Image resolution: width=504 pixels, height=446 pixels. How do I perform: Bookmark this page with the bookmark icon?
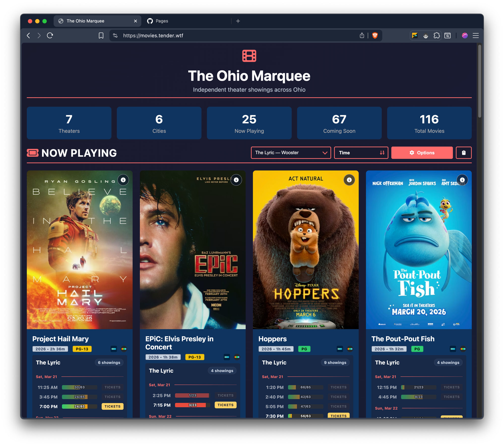click(101, 36)
